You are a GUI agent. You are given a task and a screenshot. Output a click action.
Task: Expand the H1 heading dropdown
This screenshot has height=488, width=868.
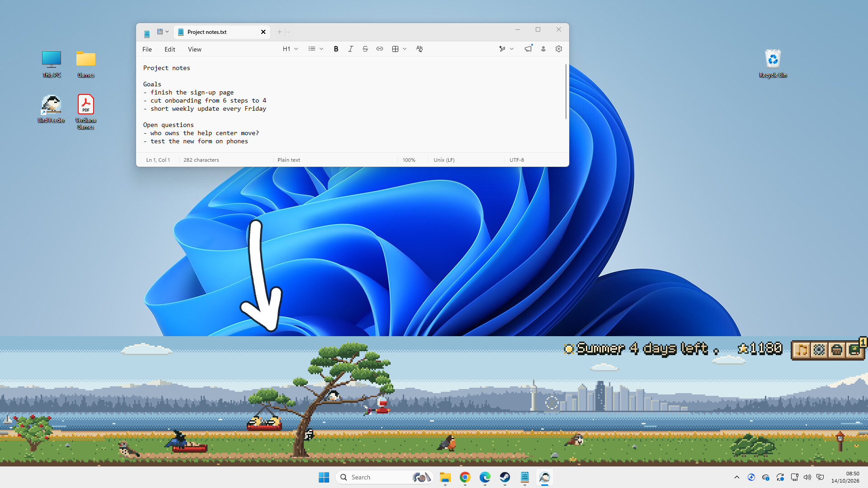coord(290,49)
